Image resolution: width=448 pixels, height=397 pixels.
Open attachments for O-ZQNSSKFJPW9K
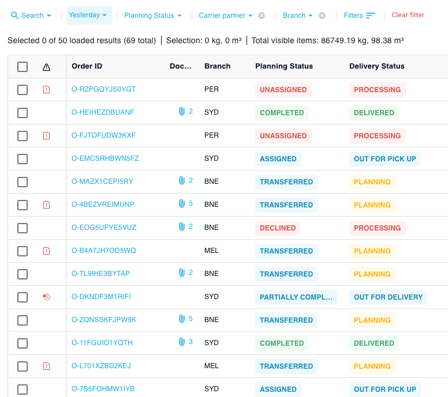tap(186, 319)
